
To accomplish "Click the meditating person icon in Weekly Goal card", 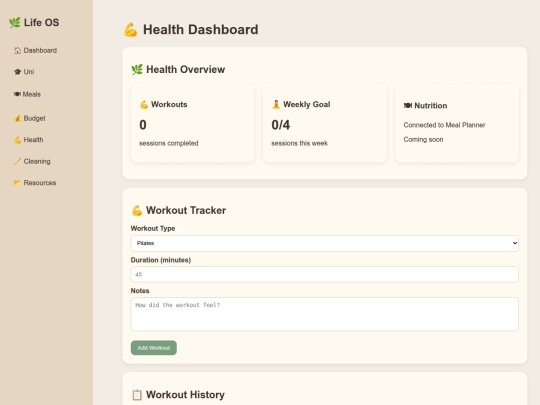I will (x=276, y=104).
